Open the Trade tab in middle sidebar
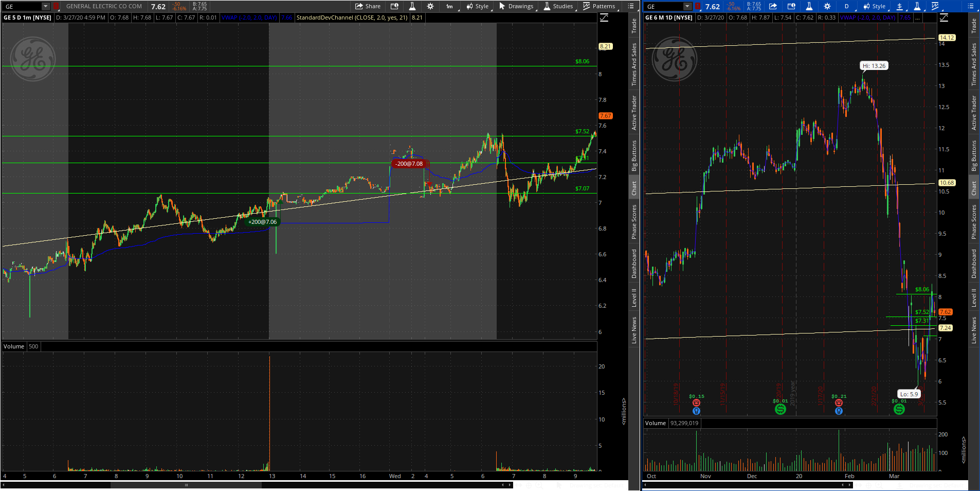The width and height of the screenshot is (980, 491). coord(634,26)
